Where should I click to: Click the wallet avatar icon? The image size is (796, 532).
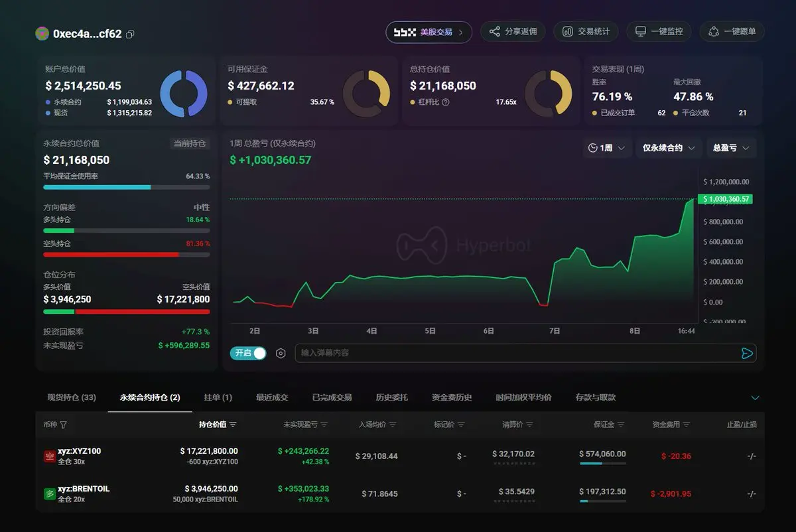[42, 33]
